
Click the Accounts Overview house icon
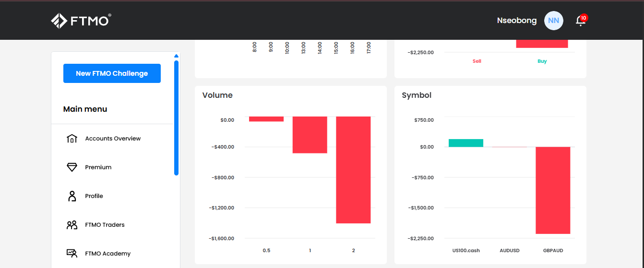tap(72, 139)
